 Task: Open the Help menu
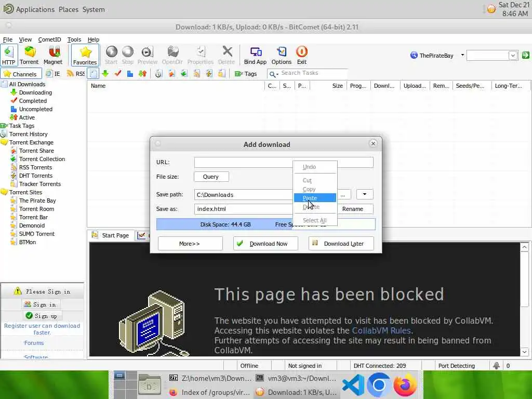(x=94, y=39)
